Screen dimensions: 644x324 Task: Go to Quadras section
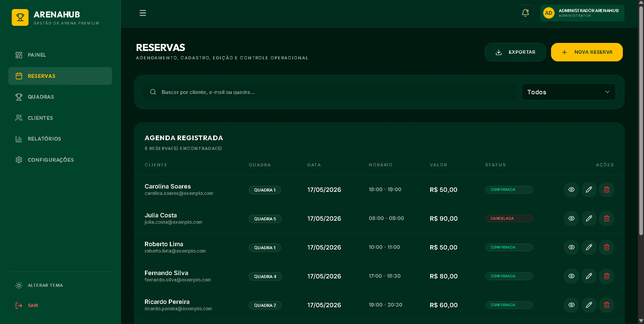pyautogui.click(x=60, y=97)
